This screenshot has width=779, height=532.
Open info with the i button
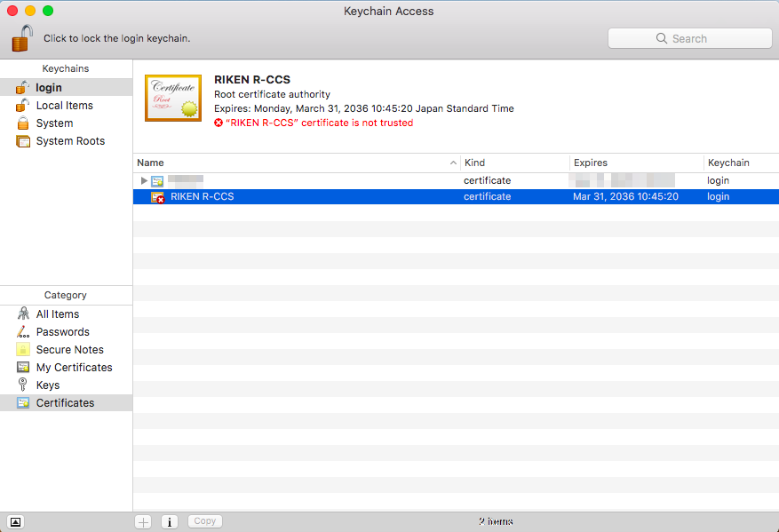coord(169,521)
